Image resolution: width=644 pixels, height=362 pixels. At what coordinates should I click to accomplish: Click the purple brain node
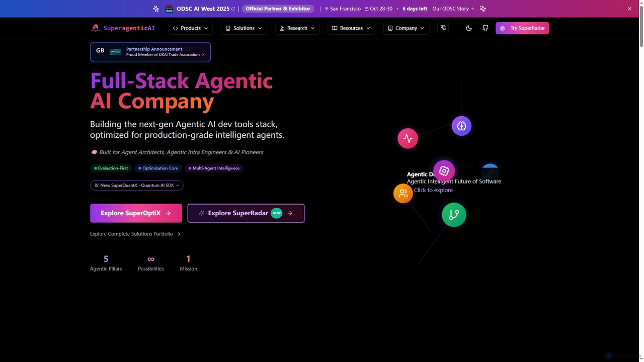(461, 126)
